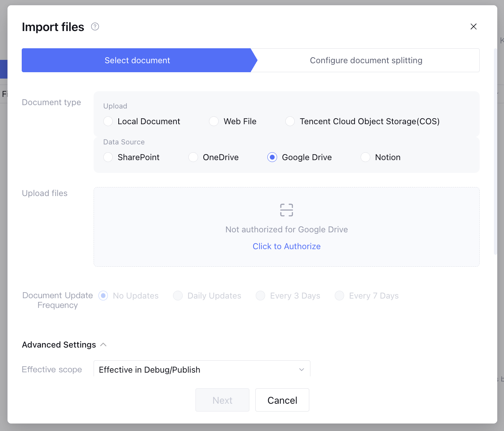Select the Local Document radio button

108,121
